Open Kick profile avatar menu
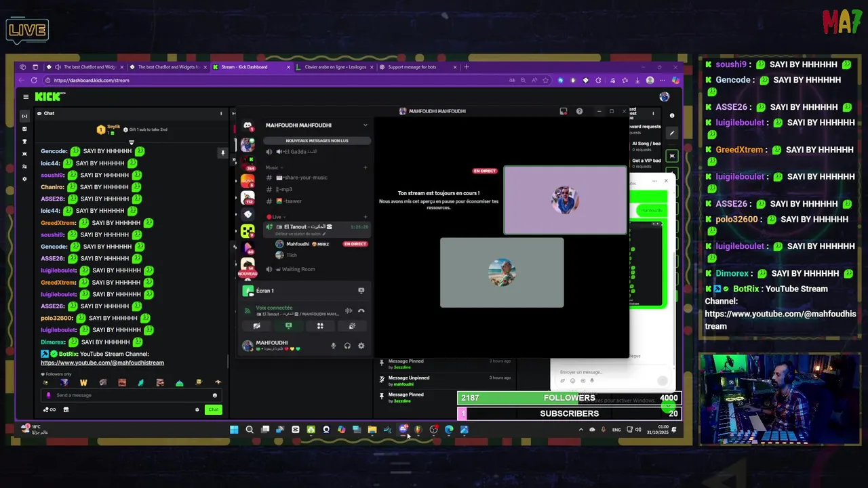Viewport: 868px width, 488px height. (665, 97)
